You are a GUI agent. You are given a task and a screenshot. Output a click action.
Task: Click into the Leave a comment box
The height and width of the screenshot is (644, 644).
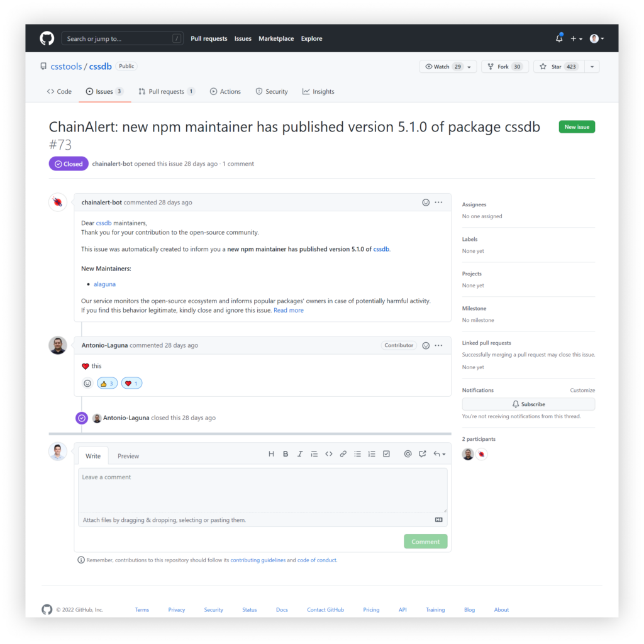point(262,491)
